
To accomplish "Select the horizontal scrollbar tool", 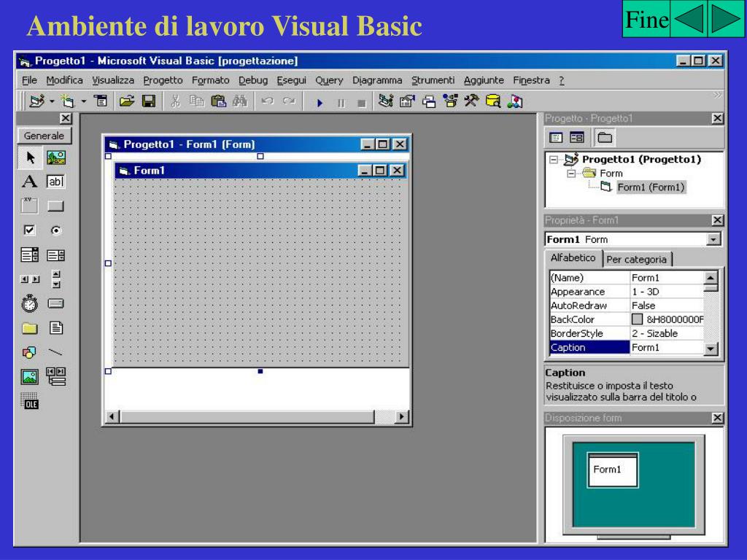I will (x=30, y=279).
